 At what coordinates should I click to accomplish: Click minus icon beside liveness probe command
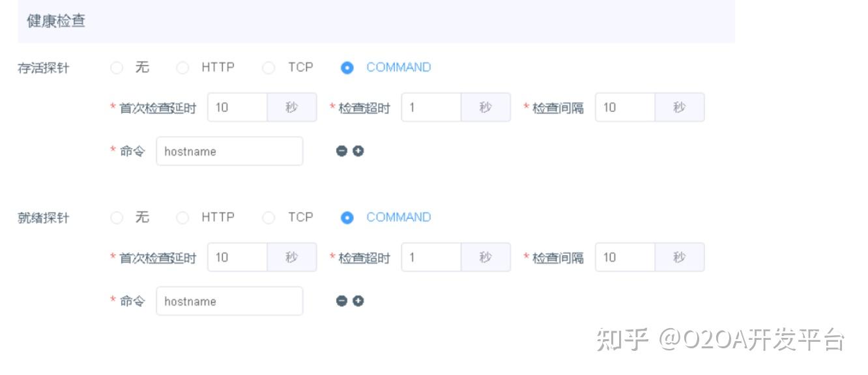[x=341, y=151]
